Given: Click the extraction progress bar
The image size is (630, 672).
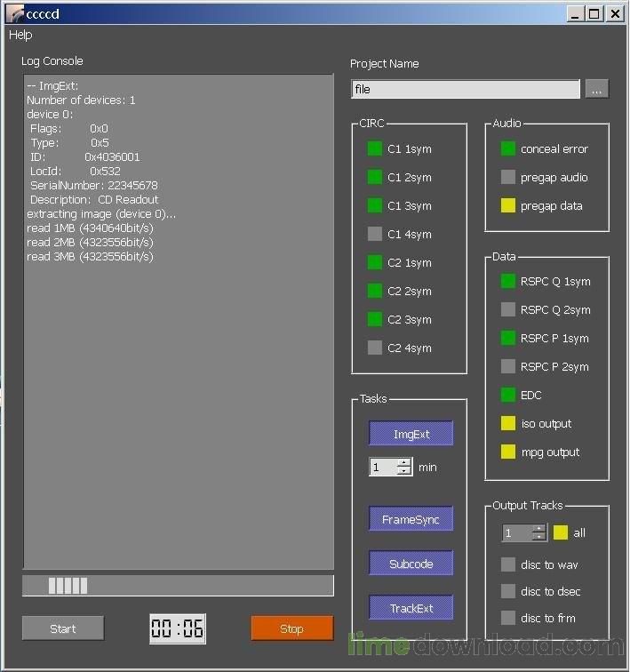Looking at the screenshot, I should (x=179, y=586).
